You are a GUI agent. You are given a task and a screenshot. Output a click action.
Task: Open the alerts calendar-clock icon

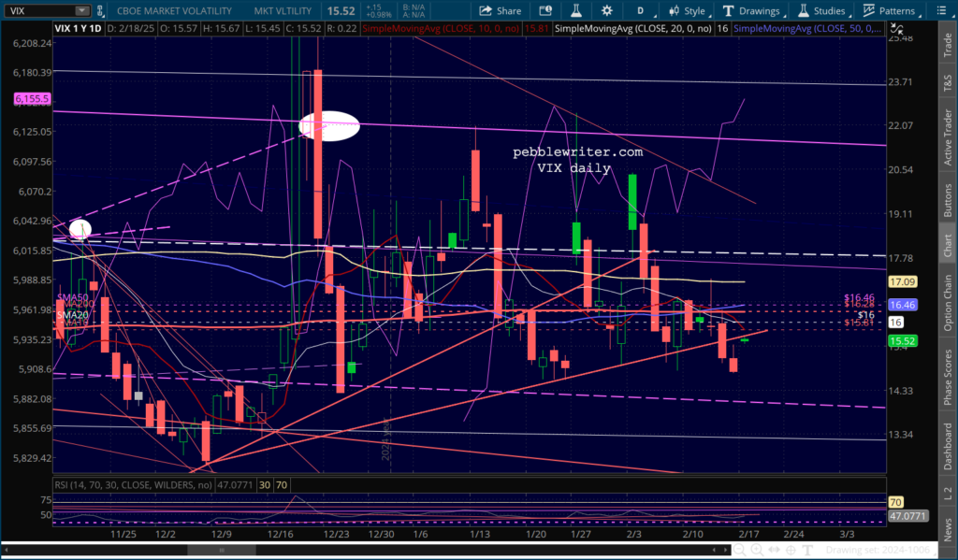point(545,10)
